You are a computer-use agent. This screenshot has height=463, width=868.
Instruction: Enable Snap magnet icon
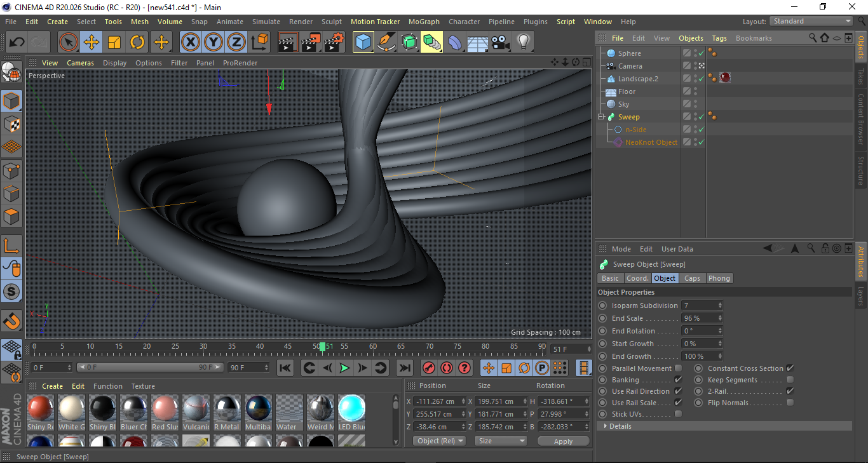coord(11,321)
